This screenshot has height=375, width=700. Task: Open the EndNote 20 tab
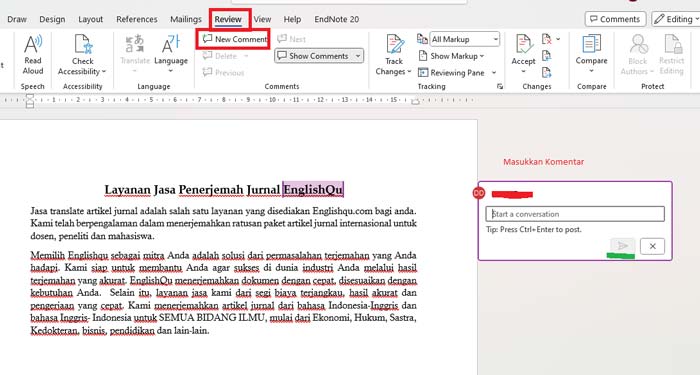coord(337,19)
